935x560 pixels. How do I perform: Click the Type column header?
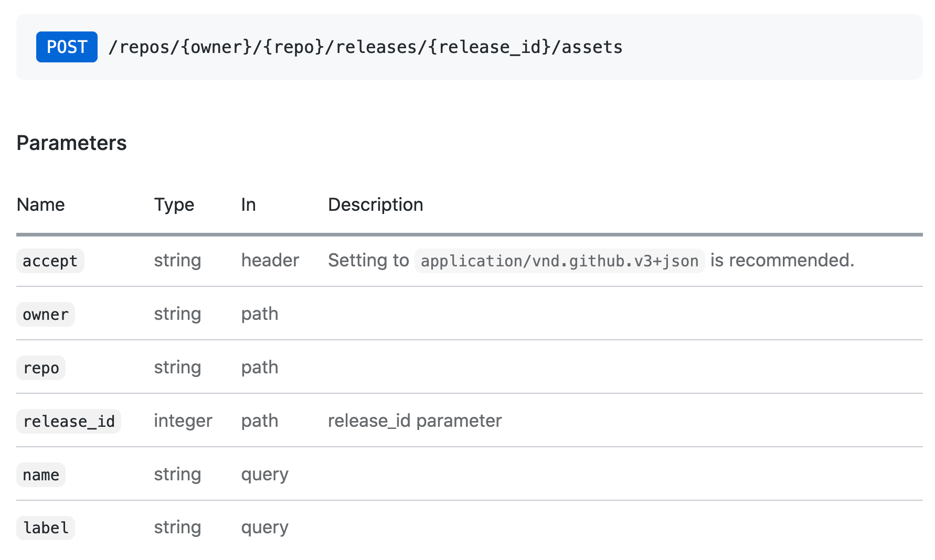[x=174, y=204]
